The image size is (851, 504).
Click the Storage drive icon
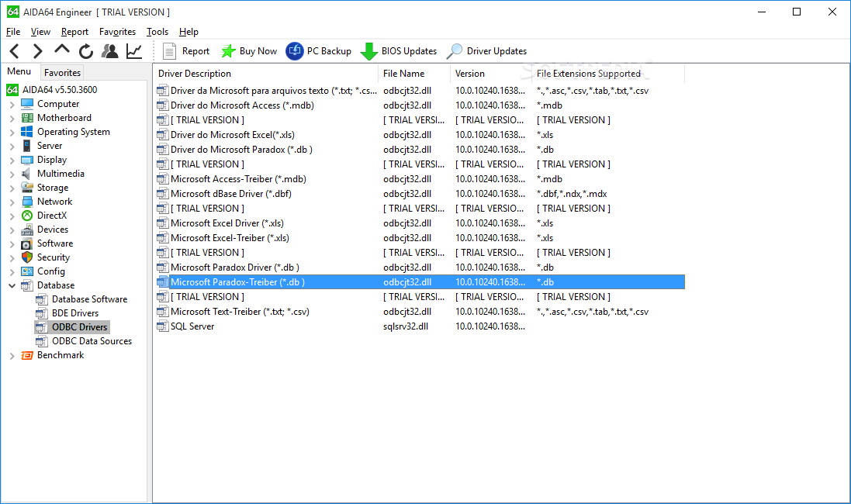(x=26, y=187)
